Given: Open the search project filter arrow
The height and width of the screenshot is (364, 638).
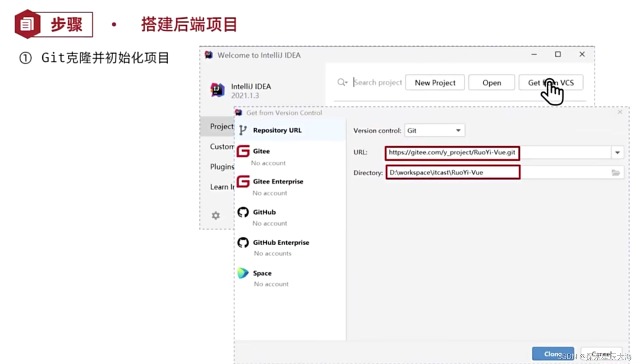Looking at the screenshot, I should tap(347, 83).
